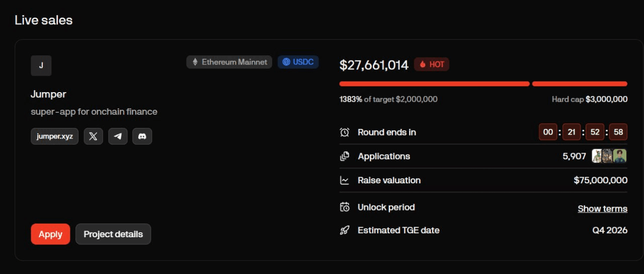The image size is (644, 274).
Task: Click the countdown minutes box showing 52
Action: click(595, 132)
